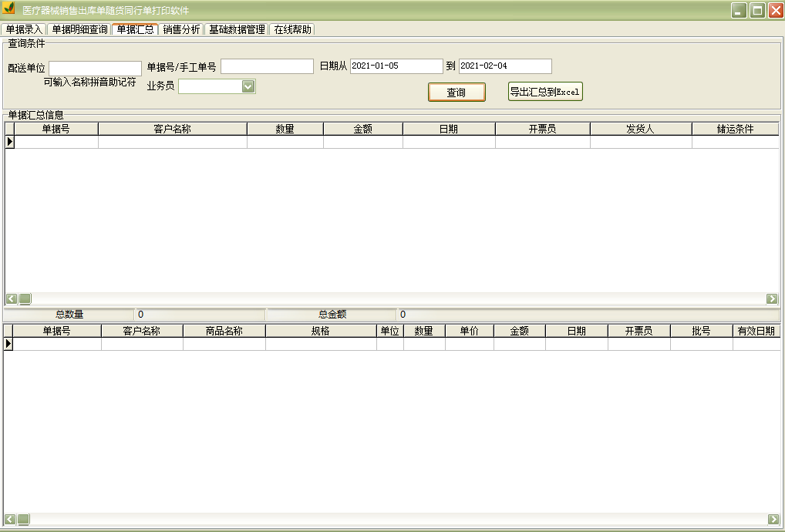Click detail table 单据号 column header
This screenshot has height=532, width=785.
point(56,331)
